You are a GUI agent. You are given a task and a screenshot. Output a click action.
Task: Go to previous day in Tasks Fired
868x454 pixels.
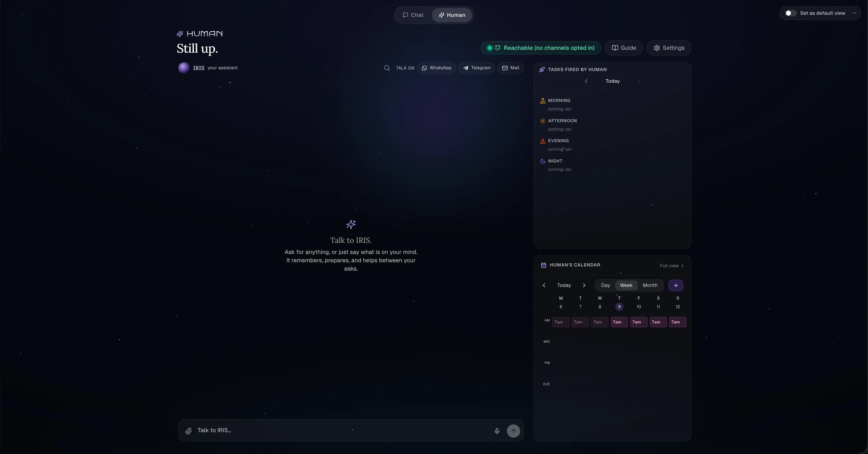tap(586, 81)
